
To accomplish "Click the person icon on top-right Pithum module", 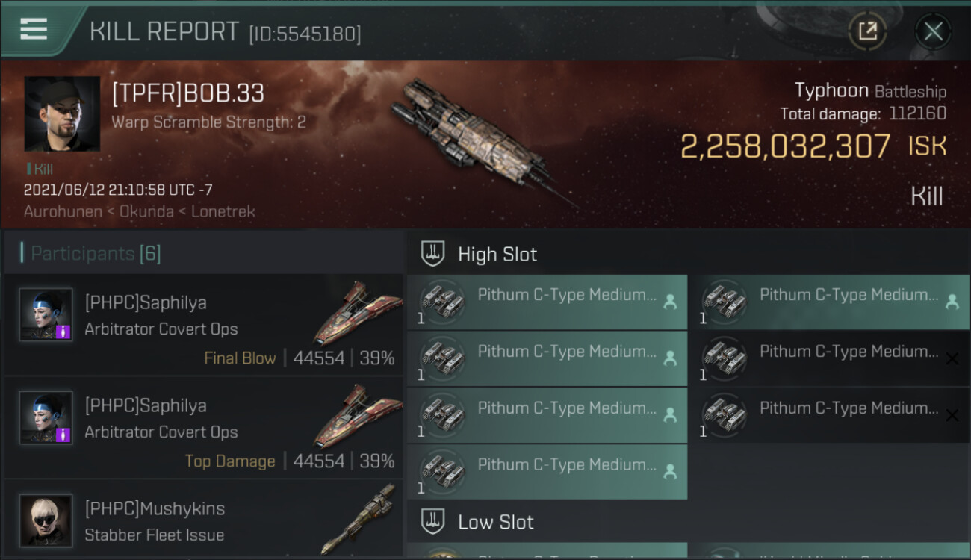I will 952,302.
